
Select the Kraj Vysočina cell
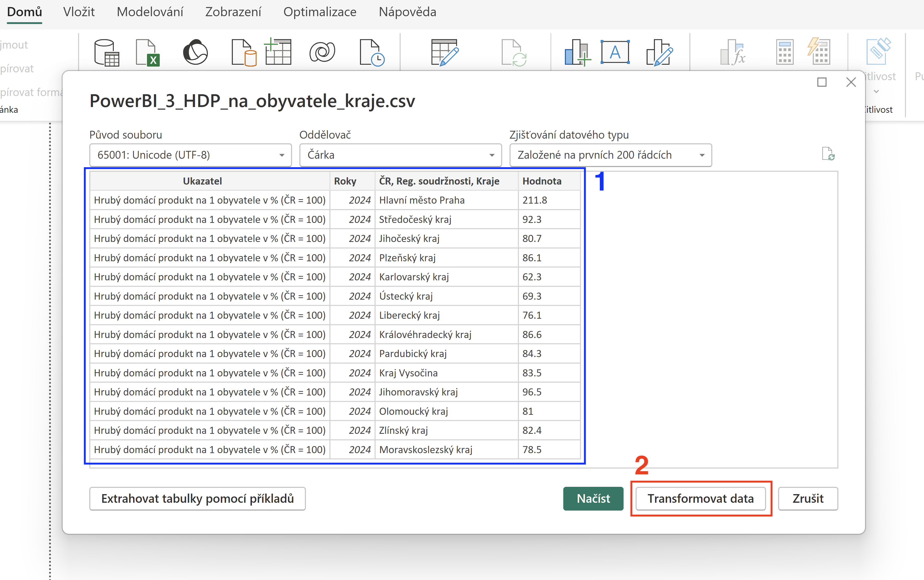pyautogui.click(x=446, y=373)
